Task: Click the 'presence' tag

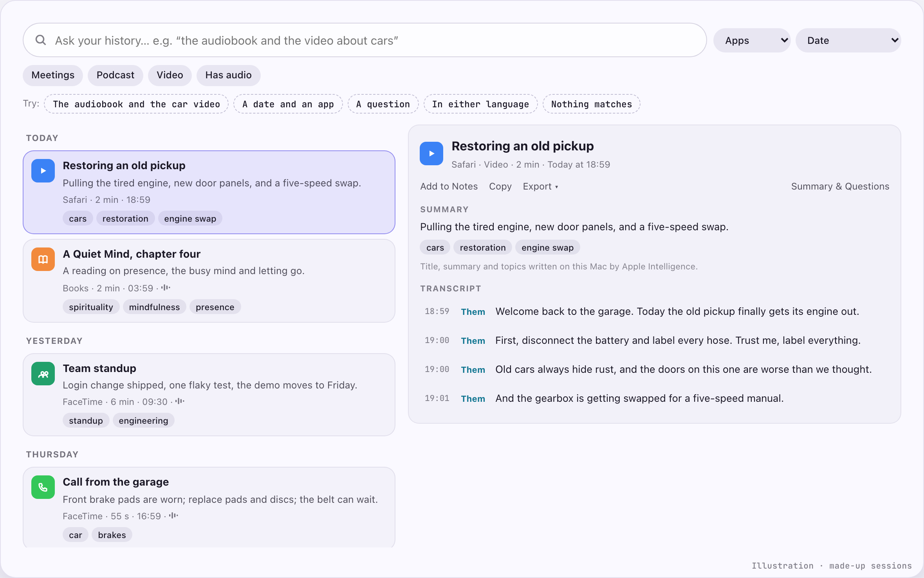Action: click(x=215, y=307)
